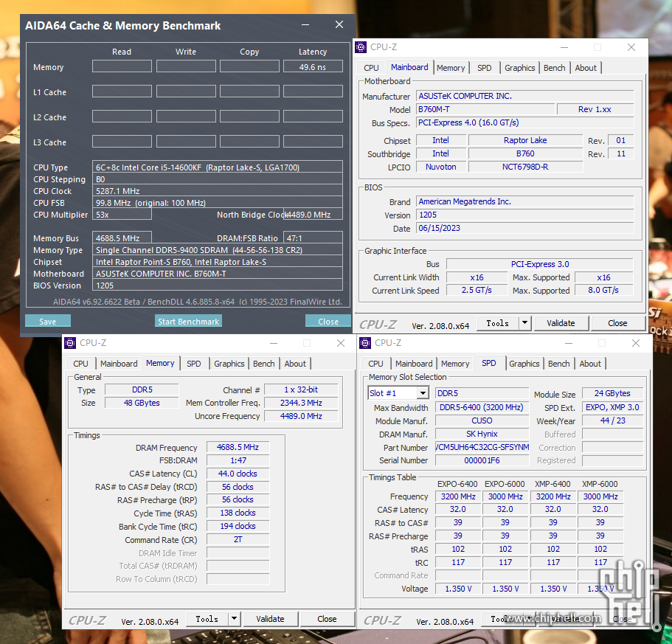Click the AIDA64 DRAM:FSB Ratio value 47:1
Viewport: 672px width, 644px height.
coord(313,238)
